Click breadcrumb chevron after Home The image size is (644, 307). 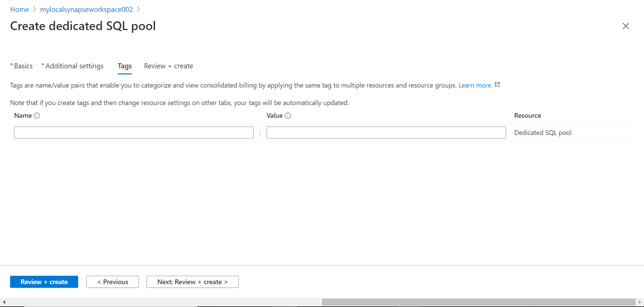coord(34,9)
